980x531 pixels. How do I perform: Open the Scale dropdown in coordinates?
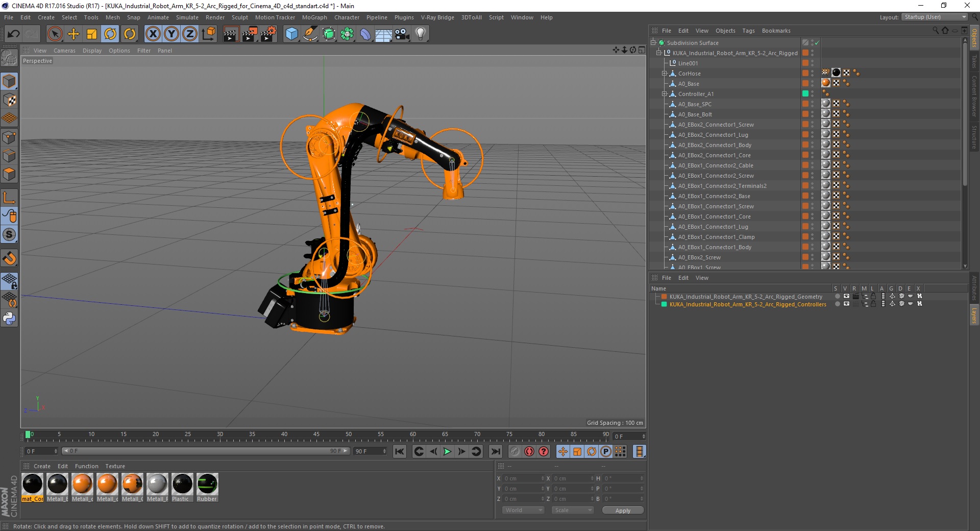[x=573, y=510]
